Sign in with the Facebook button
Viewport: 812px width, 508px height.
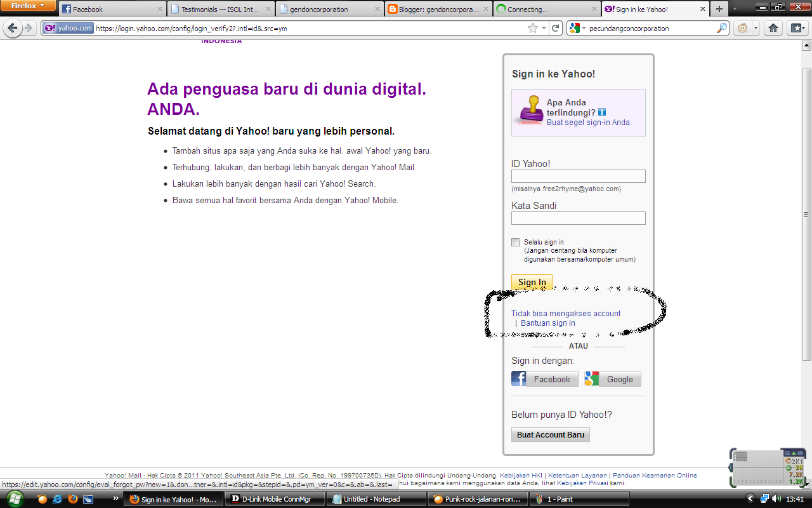click(544, 379)
